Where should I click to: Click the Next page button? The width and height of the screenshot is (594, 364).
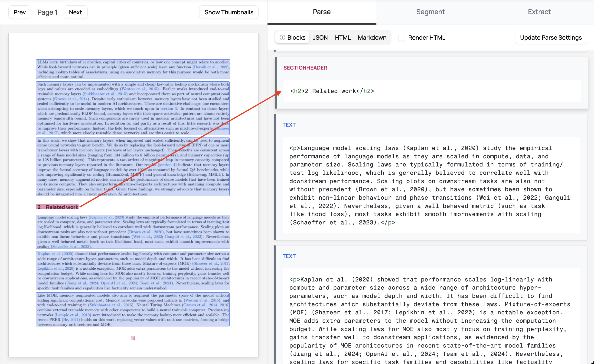75,12
